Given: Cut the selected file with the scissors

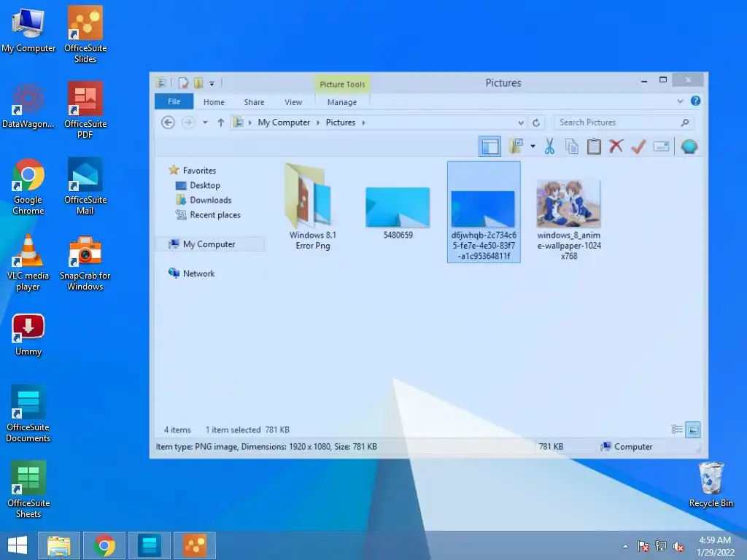Looking at the screenshot, I should pyautogui.click(x=549, y=146).
